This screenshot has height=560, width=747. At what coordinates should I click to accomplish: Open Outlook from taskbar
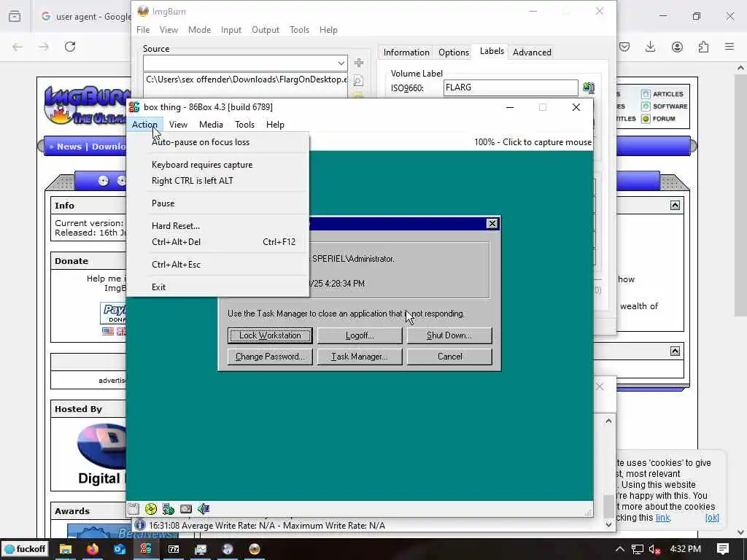pos(119,549)
